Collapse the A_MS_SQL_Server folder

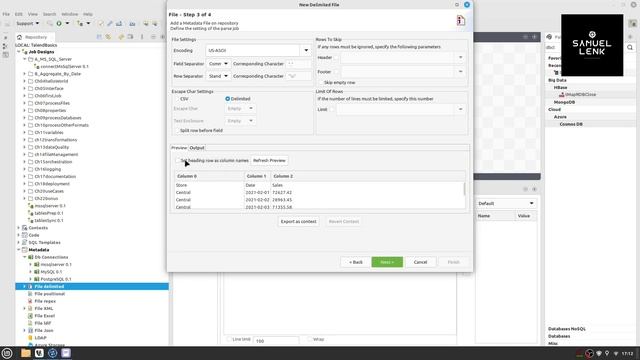(24, 59)
